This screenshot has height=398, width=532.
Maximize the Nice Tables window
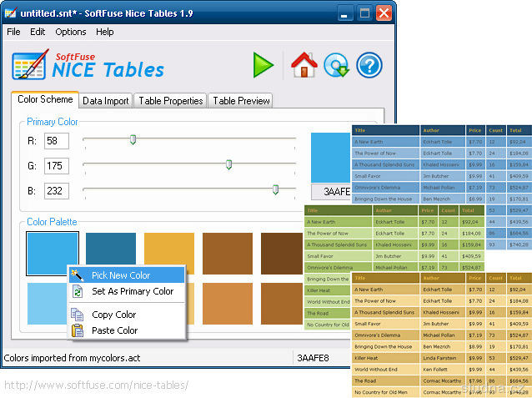tap(364, 13)
